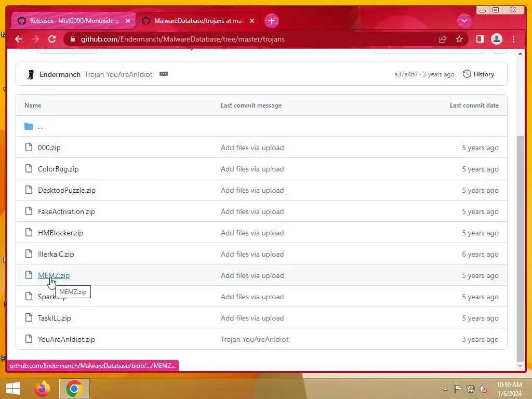
Task: Open Endermanch author link
Action: [60, 74]
